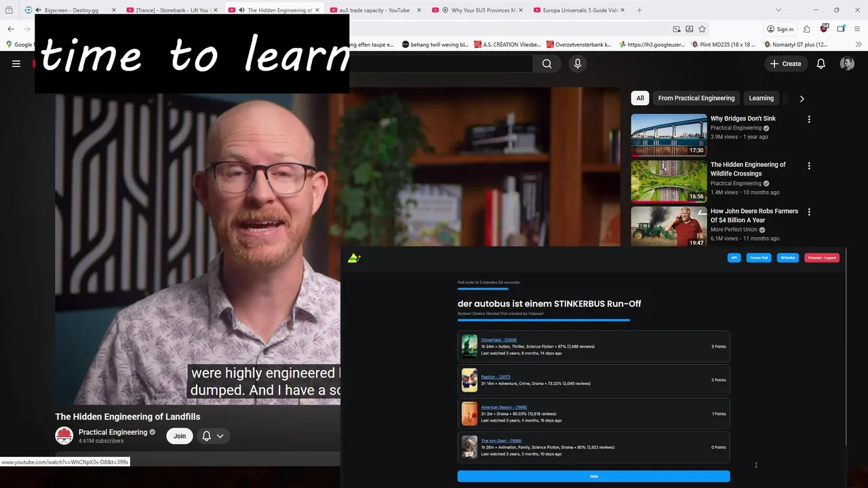The height and width of the screenshot is (488, 868).
Task: Click Join button for Practical Engineering
Action: 180,436
